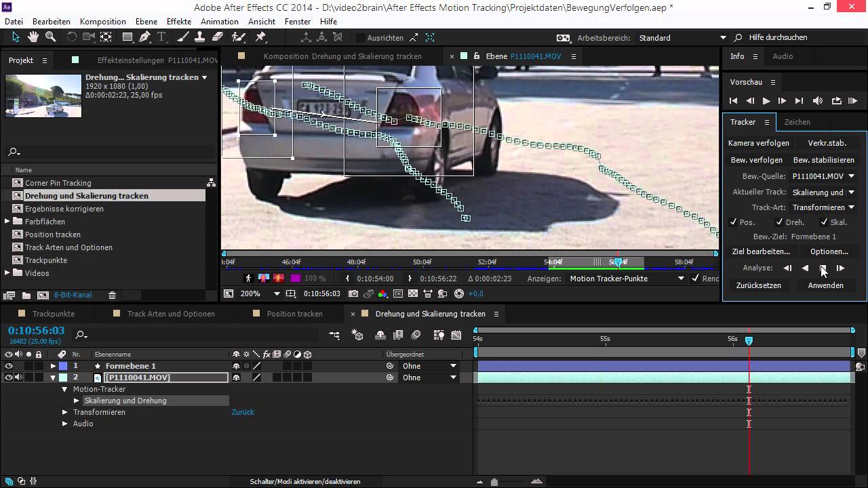Select the Pen tool
Image resolution: width=868 pixels, height=488 pixels.
coord(144,37)
